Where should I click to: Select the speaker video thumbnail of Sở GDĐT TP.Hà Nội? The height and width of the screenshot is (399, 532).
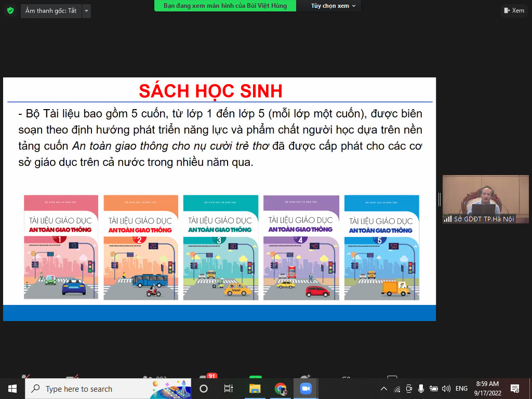[x=485, y=199]
